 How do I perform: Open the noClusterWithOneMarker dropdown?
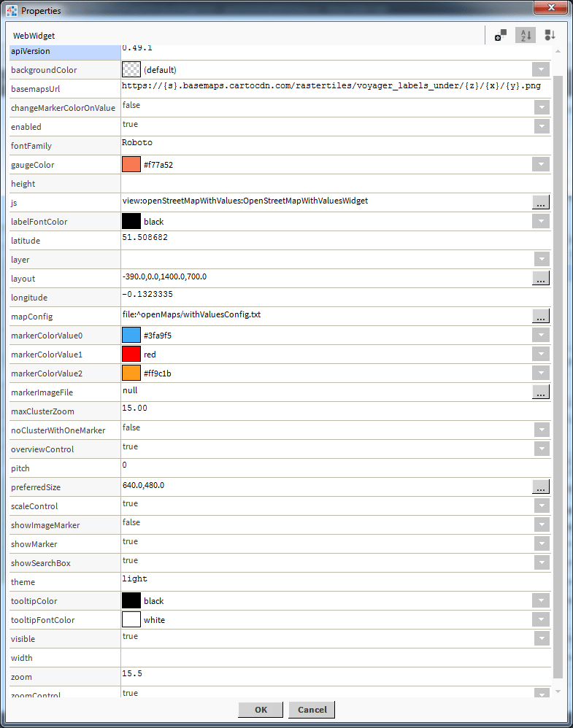click(x=542, y=430)
